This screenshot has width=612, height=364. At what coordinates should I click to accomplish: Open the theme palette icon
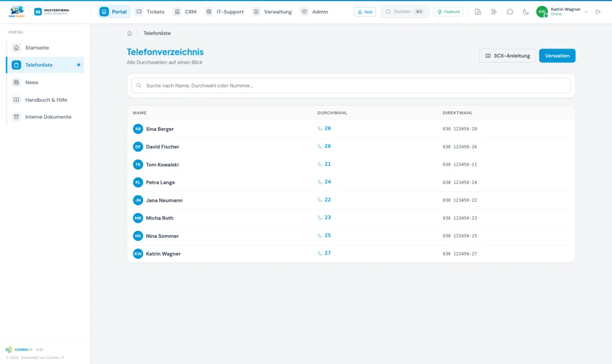coord(478,11)
